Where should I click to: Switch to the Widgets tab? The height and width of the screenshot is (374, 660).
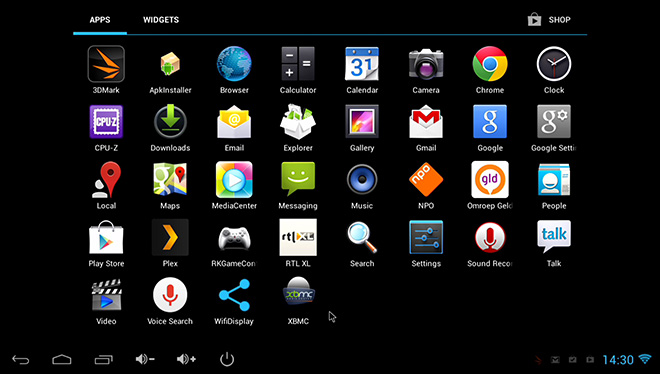point(161,20)
